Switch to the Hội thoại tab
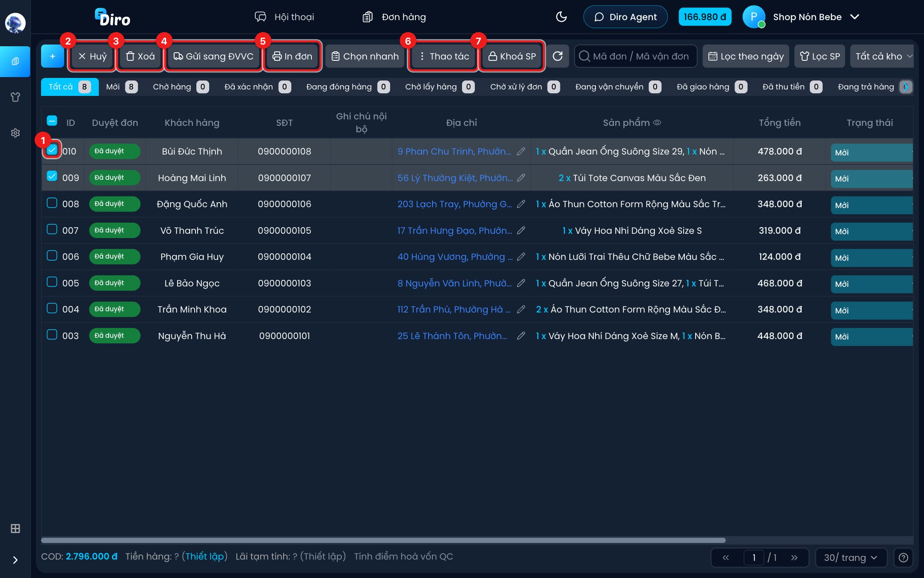Image resolution: width=924 pixels, height=578 pixels. [284, 17]
